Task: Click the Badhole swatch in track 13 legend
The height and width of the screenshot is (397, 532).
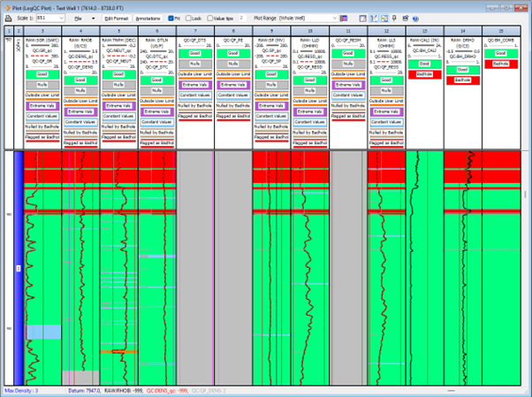Action: point(424,74)
